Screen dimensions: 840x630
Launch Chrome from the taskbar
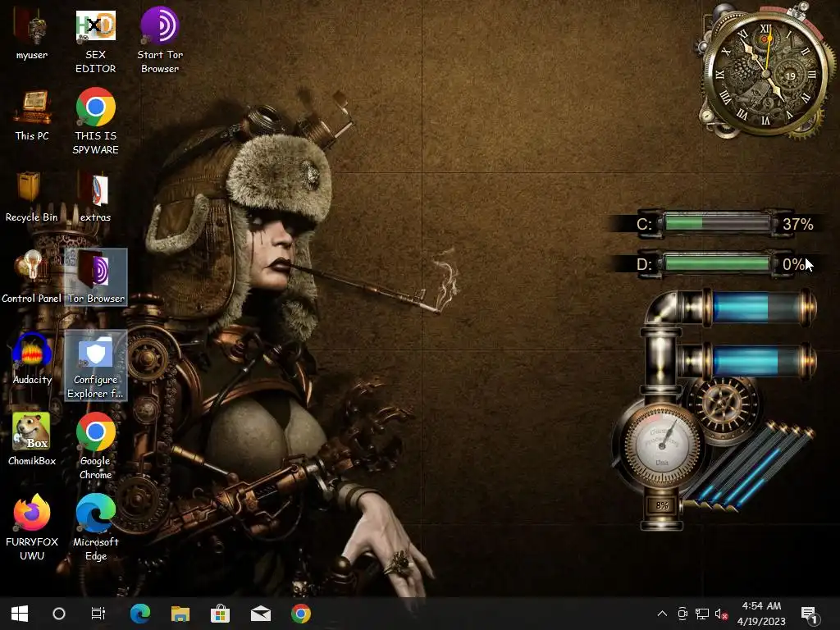tap(300, 614)
